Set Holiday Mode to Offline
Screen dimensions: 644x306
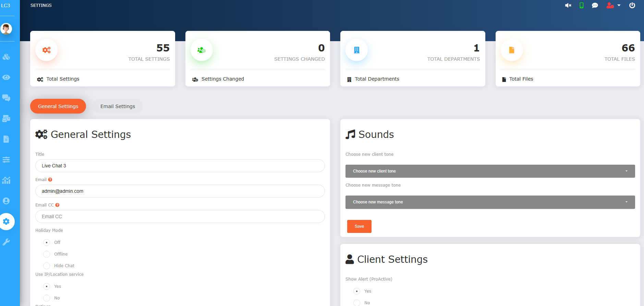coord(47,254)
